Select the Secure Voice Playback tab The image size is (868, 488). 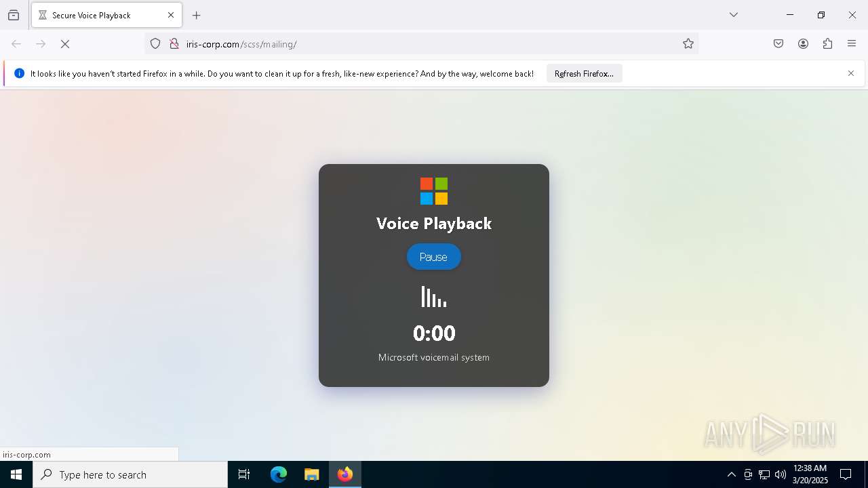(106, 15)
